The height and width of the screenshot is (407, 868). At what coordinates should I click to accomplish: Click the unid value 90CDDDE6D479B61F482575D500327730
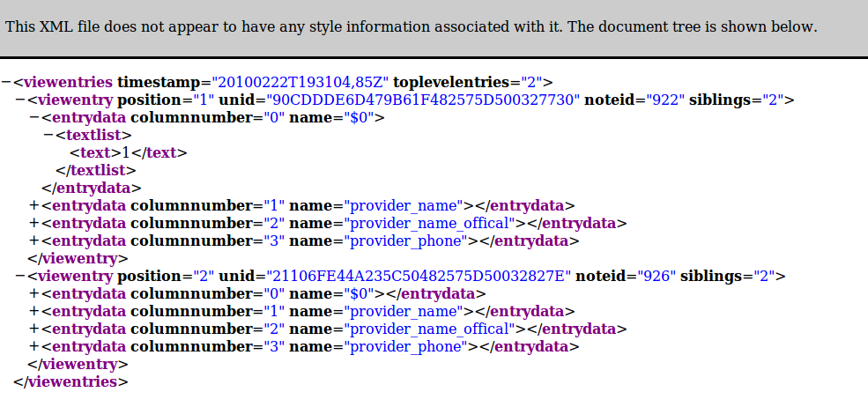(424, 100)
